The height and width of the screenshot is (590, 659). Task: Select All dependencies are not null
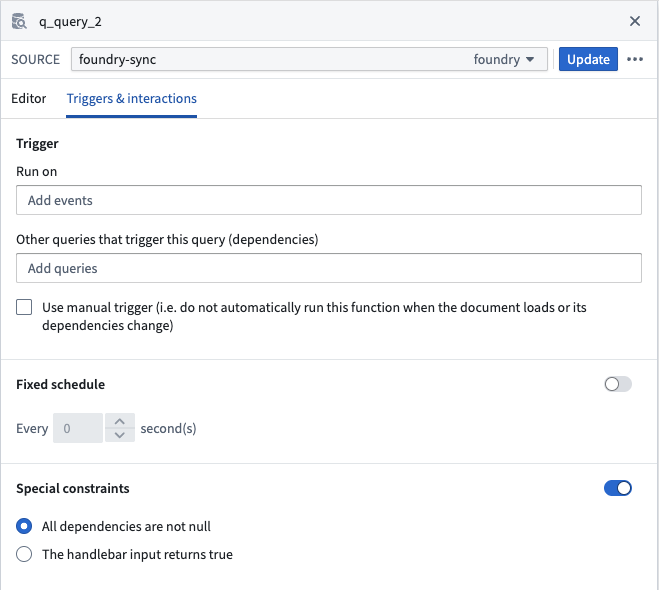24,526
